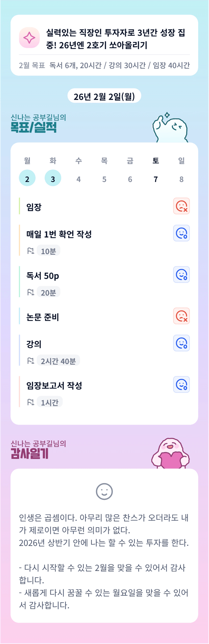Click the 26년 2월 2일(월) date pill
Image resolution: width=209 pixels, height=644 pixels.
click(x=104, y=96)
